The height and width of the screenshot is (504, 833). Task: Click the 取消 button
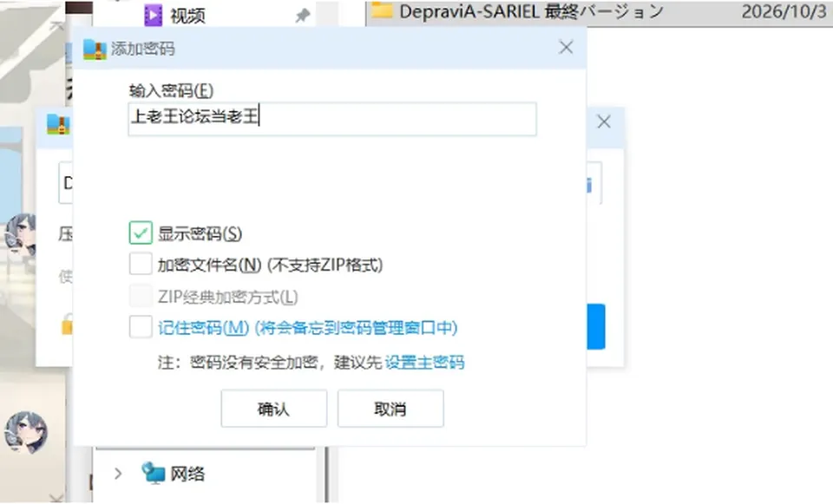390,409
